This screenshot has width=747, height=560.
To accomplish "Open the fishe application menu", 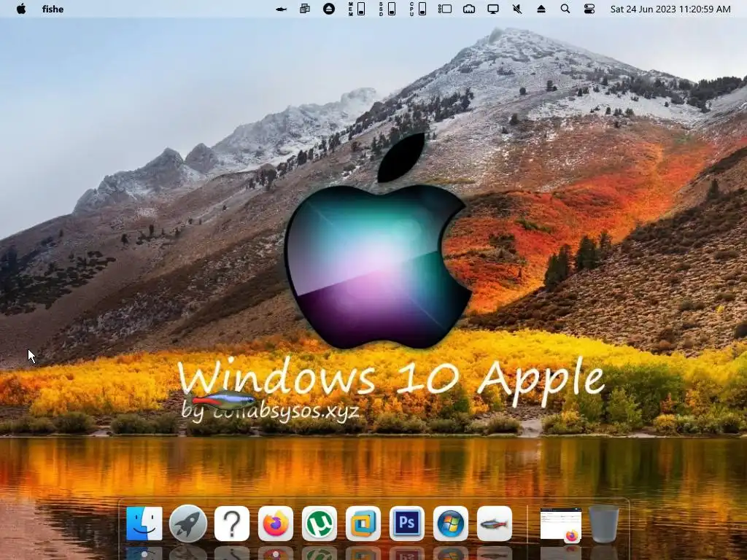I will click(x=53, y=9).
